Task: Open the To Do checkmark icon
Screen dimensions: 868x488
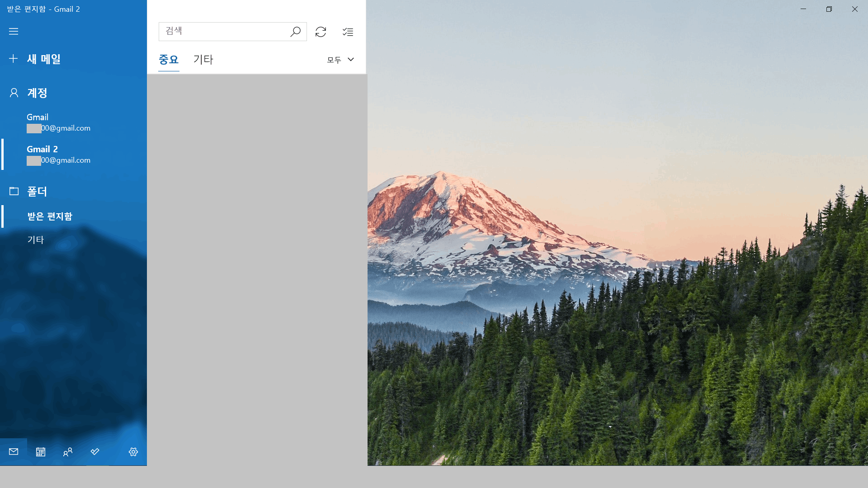Action: pos(95,452)
